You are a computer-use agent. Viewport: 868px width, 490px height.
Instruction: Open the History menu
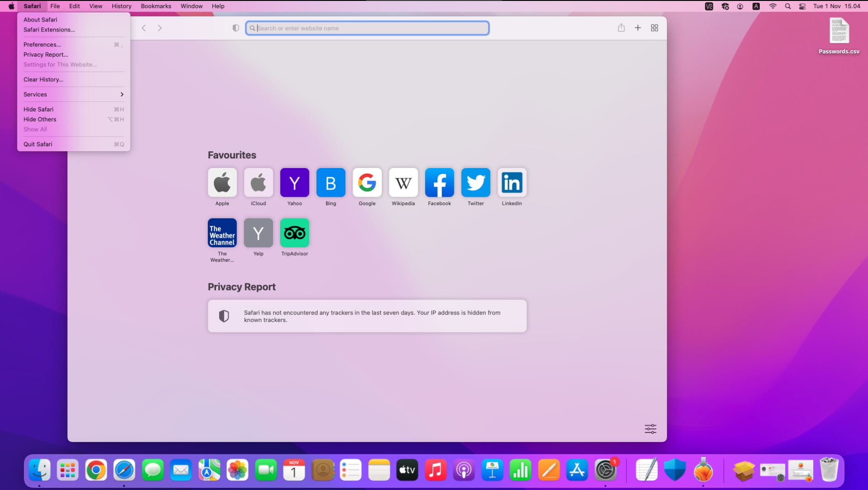click(121, 6)
